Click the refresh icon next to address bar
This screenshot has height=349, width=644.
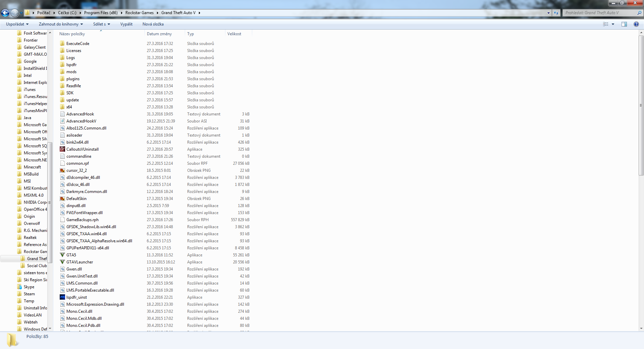(556, 13)
